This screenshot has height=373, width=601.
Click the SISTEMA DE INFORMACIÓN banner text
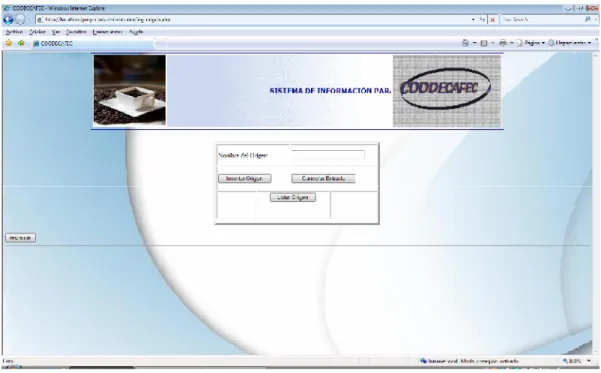[x=330, y=91]
